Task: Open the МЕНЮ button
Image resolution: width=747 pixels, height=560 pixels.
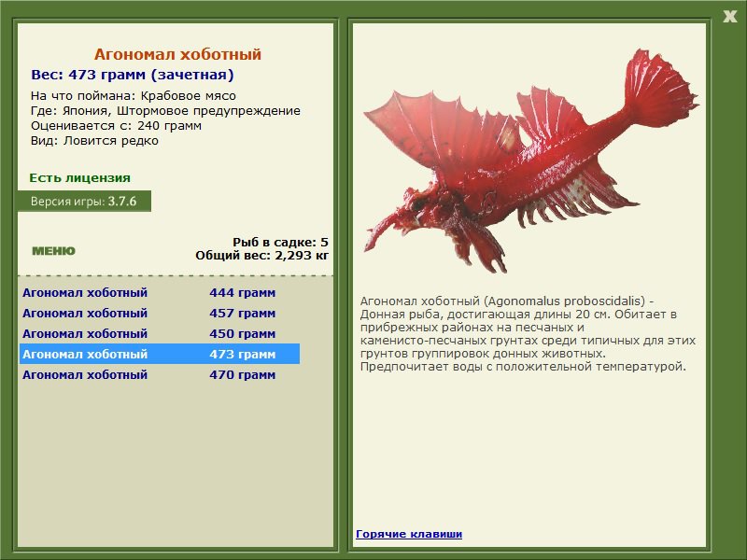Action: tap(53, 251)
